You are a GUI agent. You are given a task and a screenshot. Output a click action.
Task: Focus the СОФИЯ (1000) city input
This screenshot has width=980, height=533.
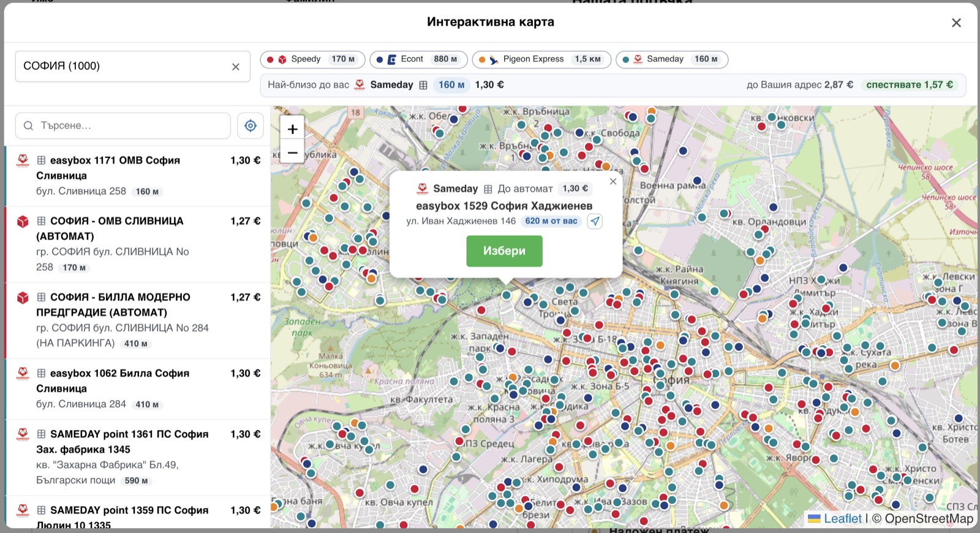click(x=132, y=66)
